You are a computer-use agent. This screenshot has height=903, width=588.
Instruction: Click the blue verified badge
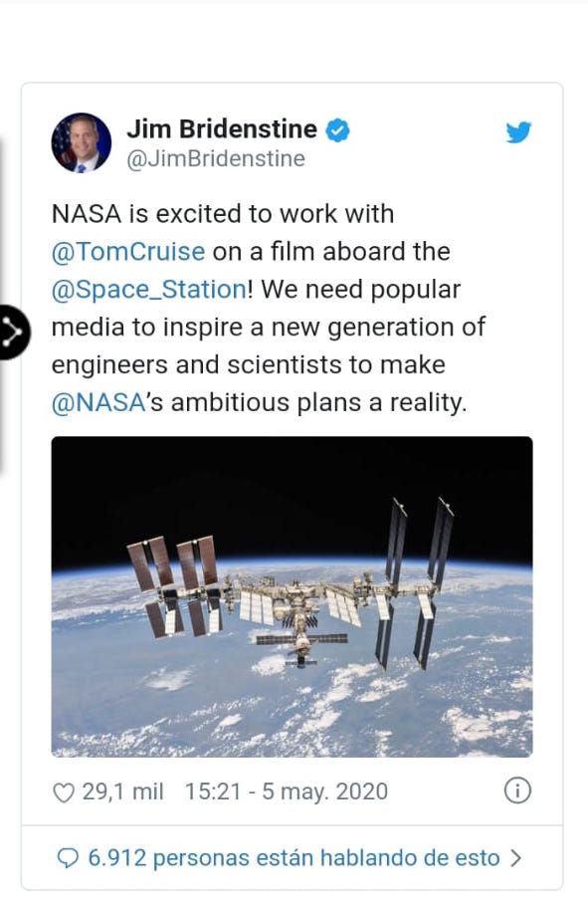pyautogui.click(x=338, y=130)
